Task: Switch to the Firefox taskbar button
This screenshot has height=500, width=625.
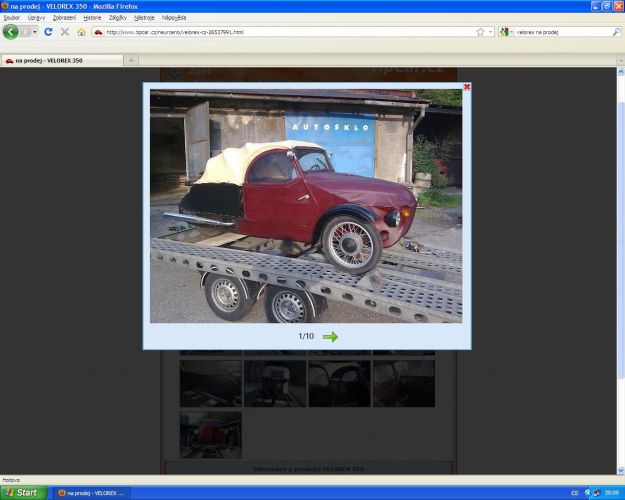Action: [91, 493]
